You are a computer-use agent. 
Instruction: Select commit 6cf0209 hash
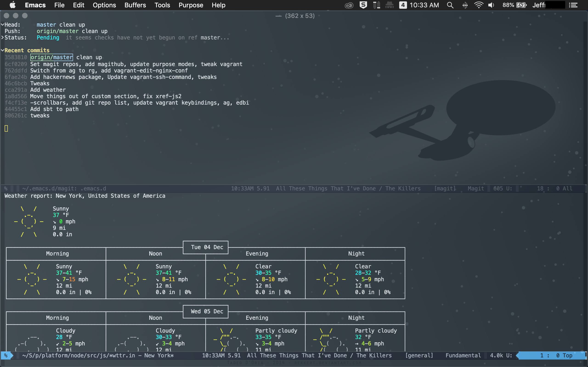[x=16, y=64]
